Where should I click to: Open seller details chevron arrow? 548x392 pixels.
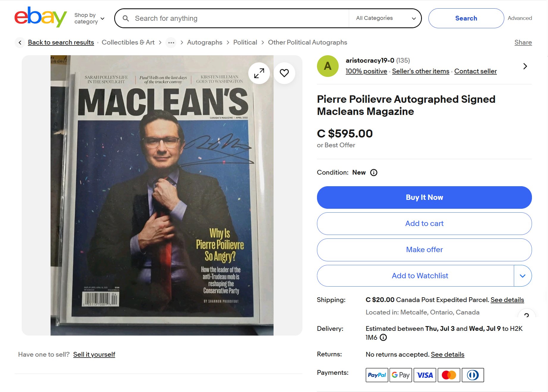point(525,66)
